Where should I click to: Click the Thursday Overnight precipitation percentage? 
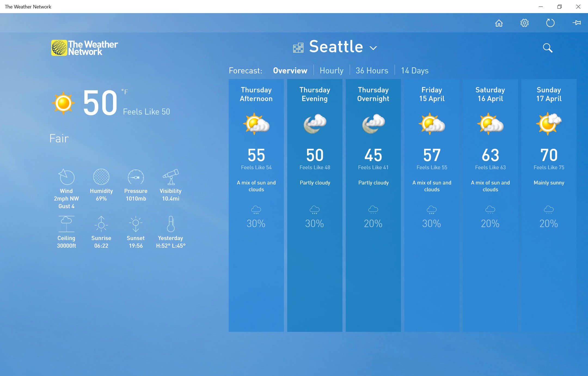pyautogui.click(x=372, y=223)
